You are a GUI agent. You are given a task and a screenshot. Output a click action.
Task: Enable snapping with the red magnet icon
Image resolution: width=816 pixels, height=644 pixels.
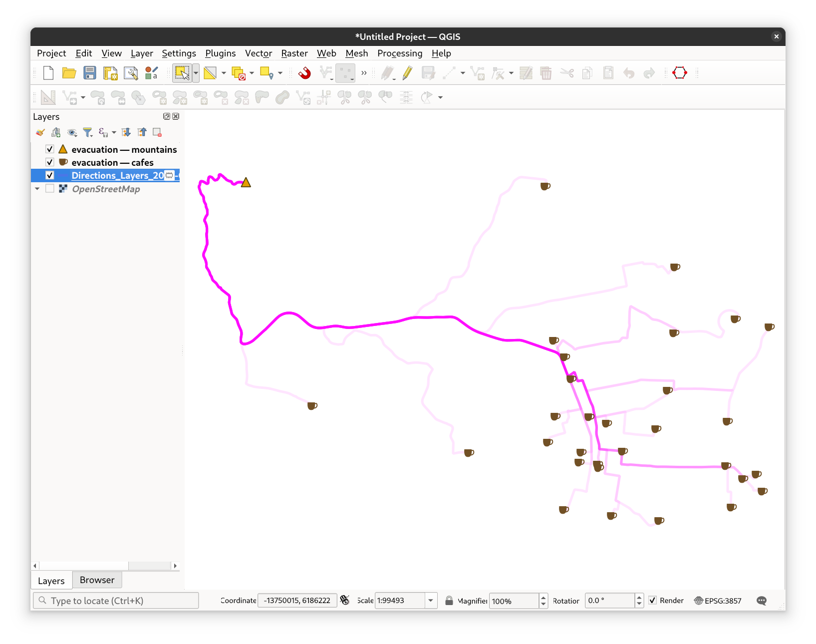pyautogui.click(x=304, y=73)
